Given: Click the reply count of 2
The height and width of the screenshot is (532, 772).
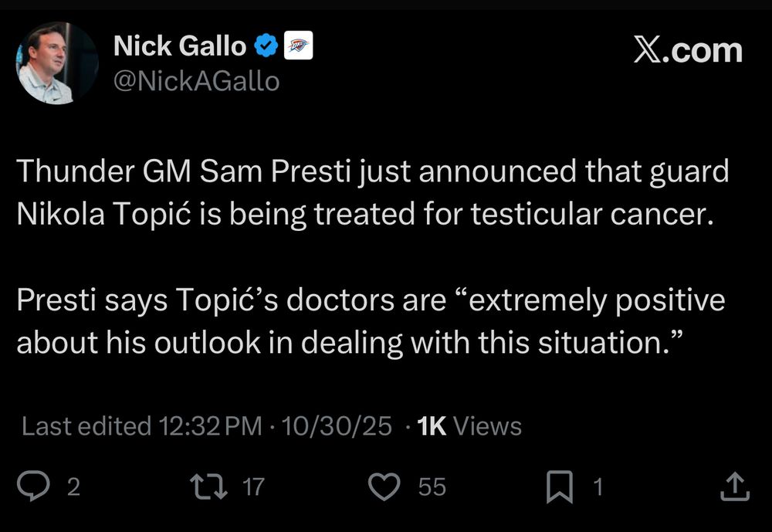Looking at the screenshot, I should coord(73,486).
